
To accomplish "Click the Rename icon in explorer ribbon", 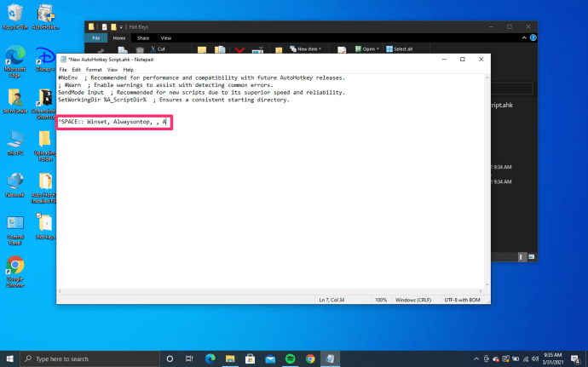I will tap(257, 50).
